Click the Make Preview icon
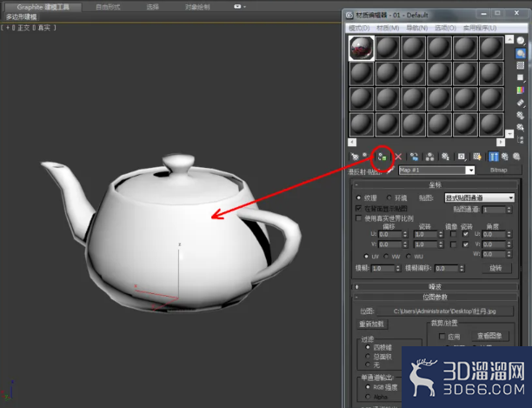Viewport: 532px width, 408px height. (521, 103)
